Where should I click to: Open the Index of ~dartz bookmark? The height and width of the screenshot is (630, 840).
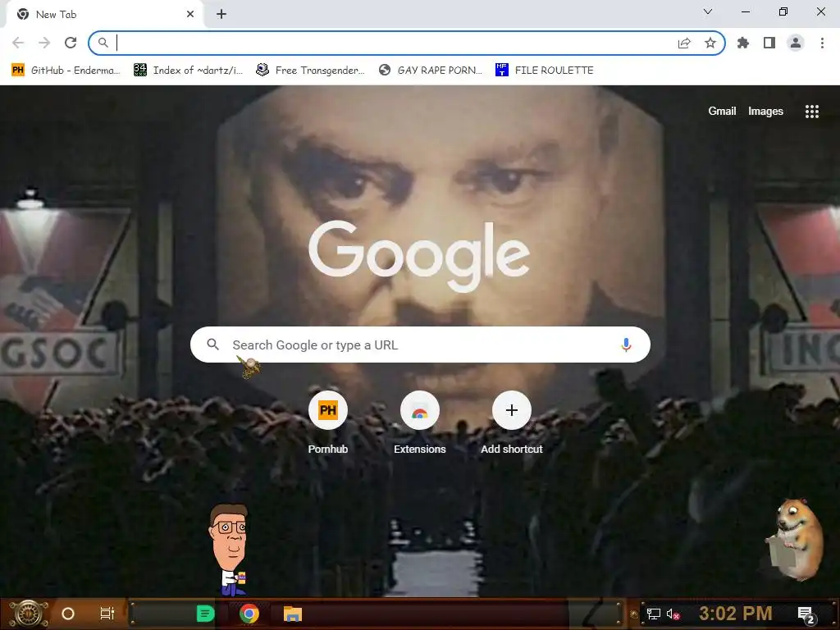coord(189,71)
